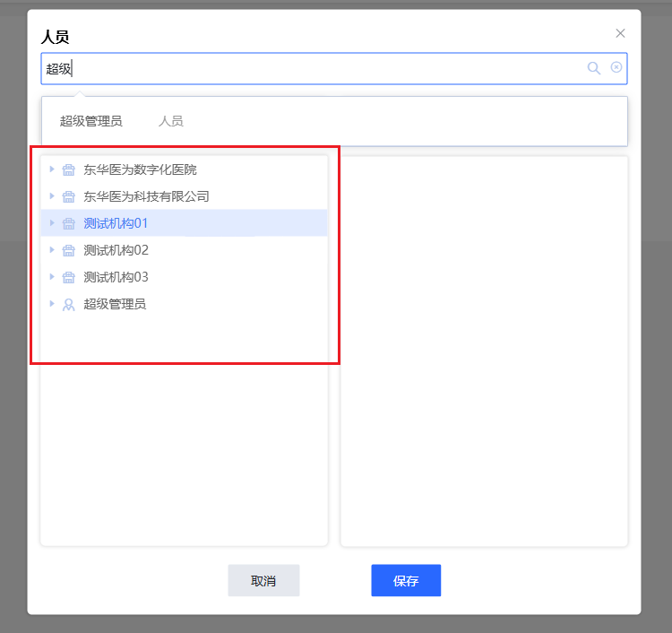Click the 测试机构02 organization icon

coord(68,250)
